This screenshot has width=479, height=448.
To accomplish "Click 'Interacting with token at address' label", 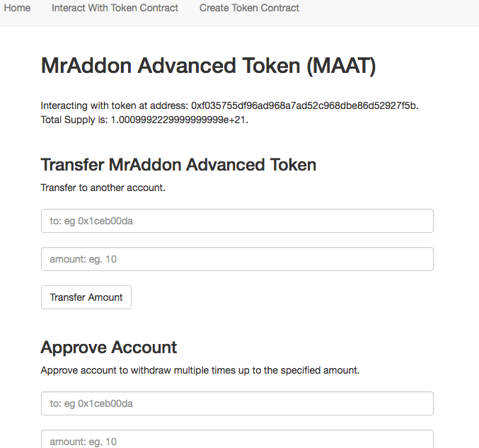I will tap(115, 105).
